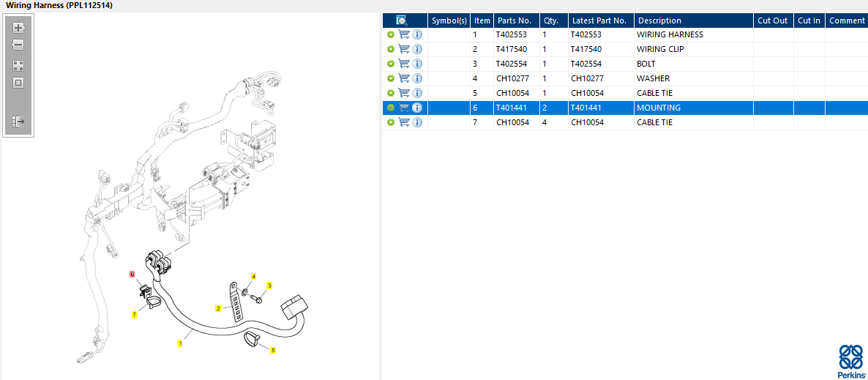Add WIRING HARNESS to cart
Viewport: 868px width, 380px height.
[404, 34]
